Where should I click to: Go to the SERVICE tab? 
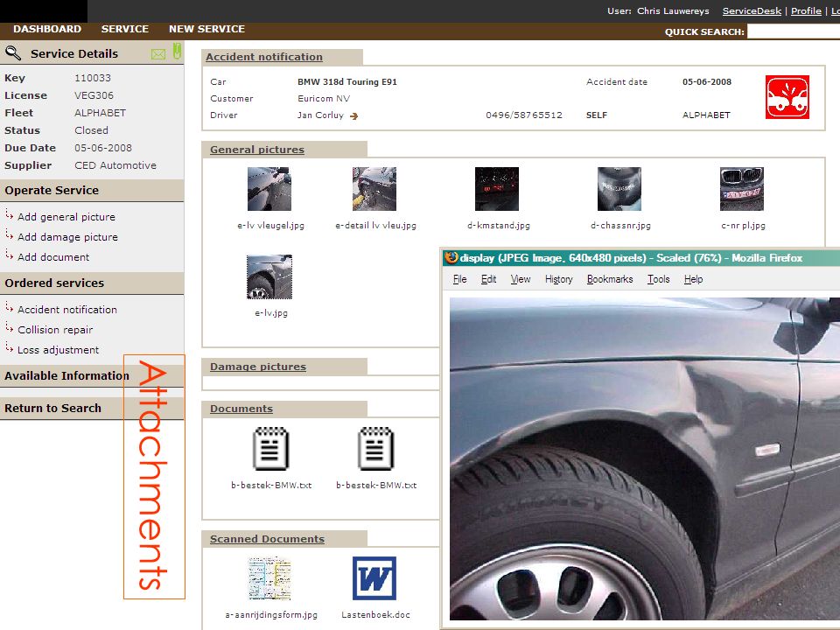pyautogui.click(x=125, y=29)
